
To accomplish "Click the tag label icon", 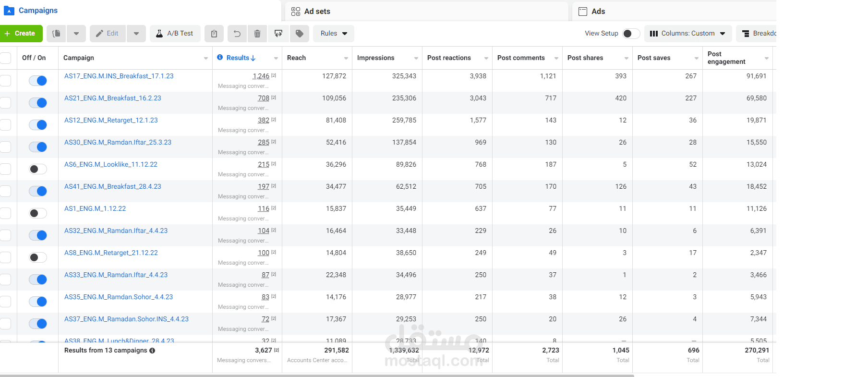I will (300, 34).
